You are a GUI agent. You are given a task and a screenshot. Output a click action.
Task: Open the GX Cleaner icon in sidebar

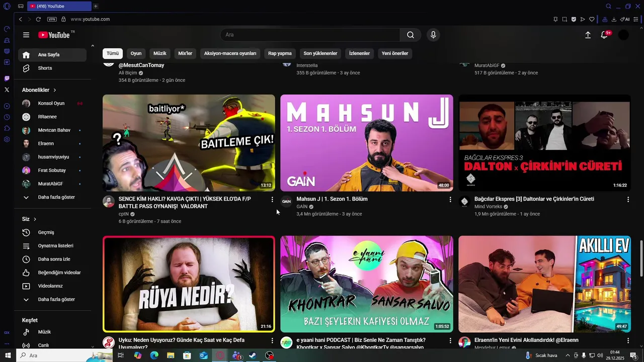pos(7,40)
